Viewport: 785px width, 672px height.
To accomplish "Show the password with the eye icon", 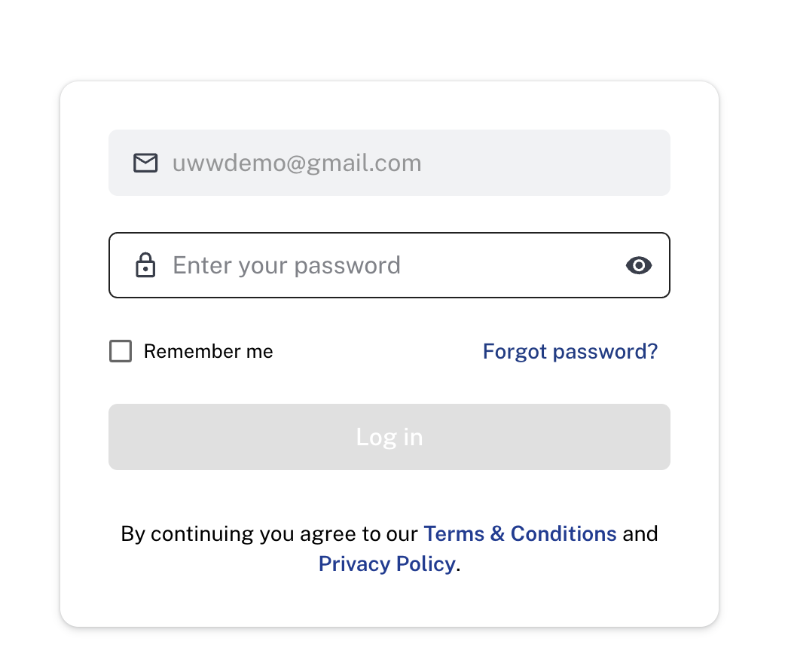I will 639,265.
